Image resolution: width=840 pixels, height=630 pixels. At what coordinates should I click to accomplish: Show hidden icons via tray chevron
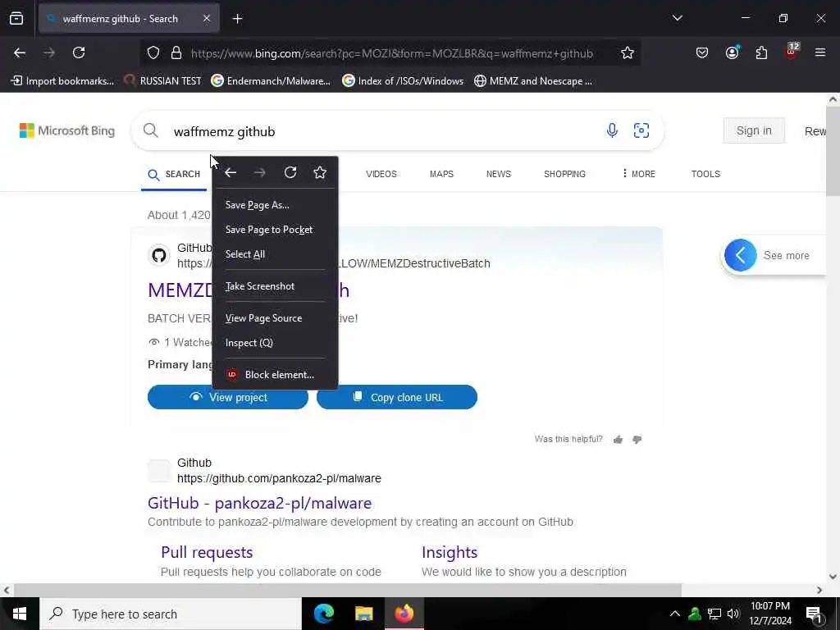[x=675, y=614]
